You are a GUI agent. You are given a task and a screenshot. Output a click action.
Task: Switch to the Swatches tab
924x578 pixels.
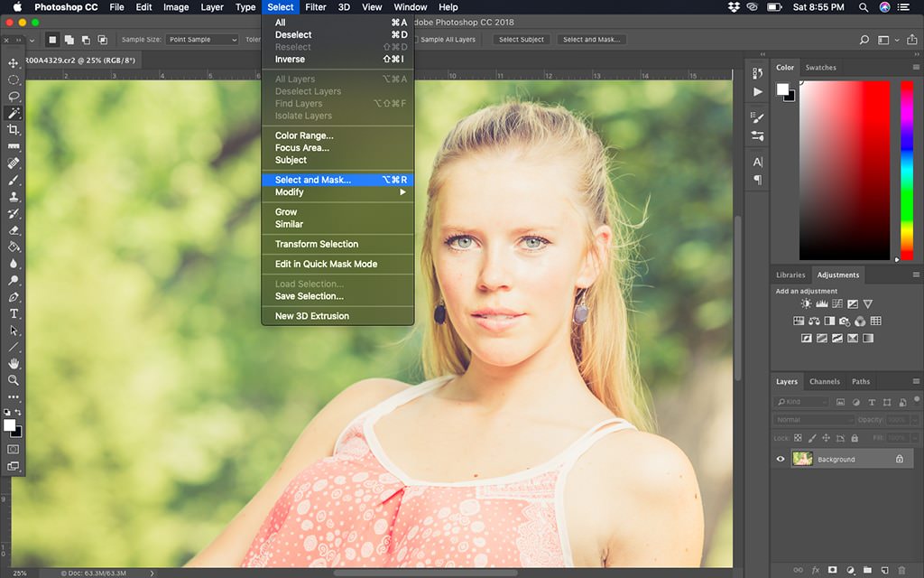point(821,67)
